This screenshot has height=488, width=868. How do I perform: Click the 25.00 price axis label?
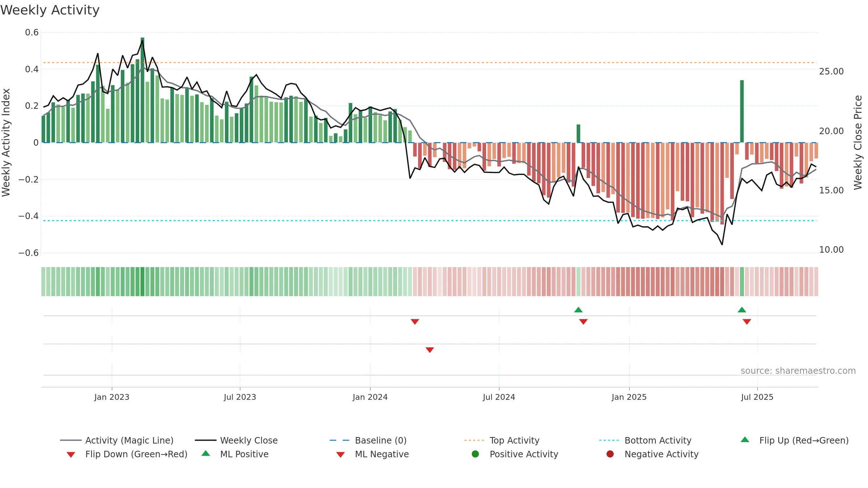pyautogui.click(x=831, y=71)
